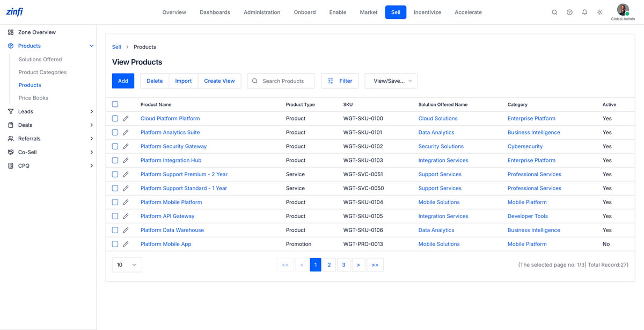
Task: Edit Platform Integration Hub via pencil icon
Action: click(126, 160)
